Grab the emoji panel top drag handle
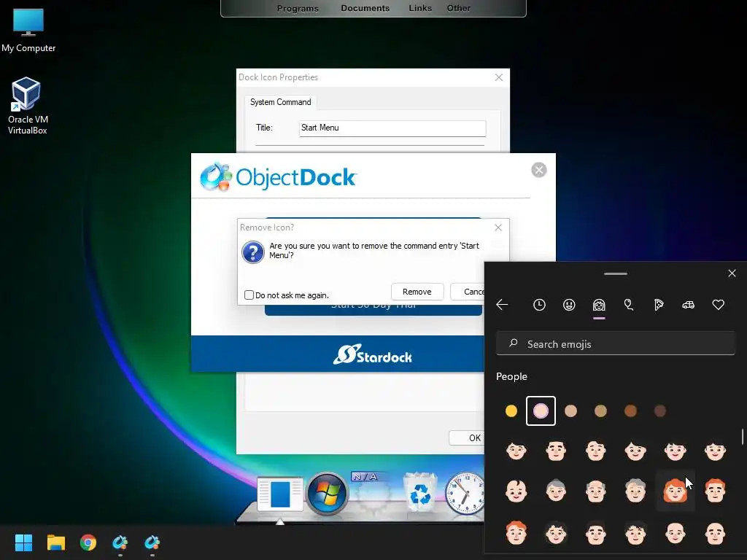This screenshot has height=560, width=747. [616, 274]
